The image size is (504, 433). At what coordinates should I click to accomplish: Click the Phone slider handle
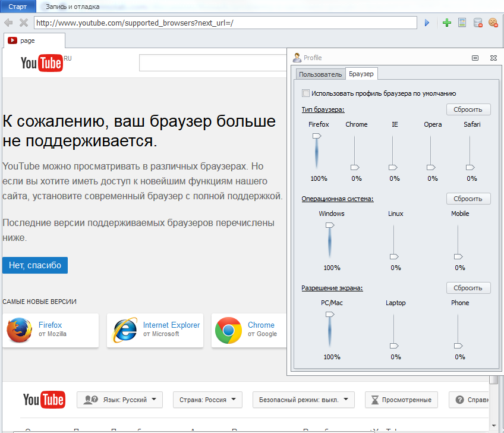[458, 346]
